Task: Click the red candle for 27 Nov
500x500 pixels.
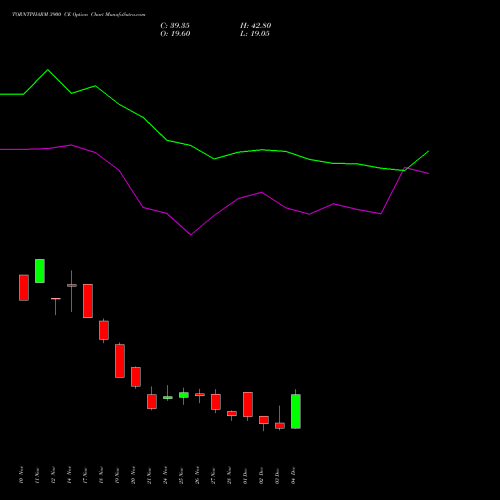Action: click(x=216, y=402)
